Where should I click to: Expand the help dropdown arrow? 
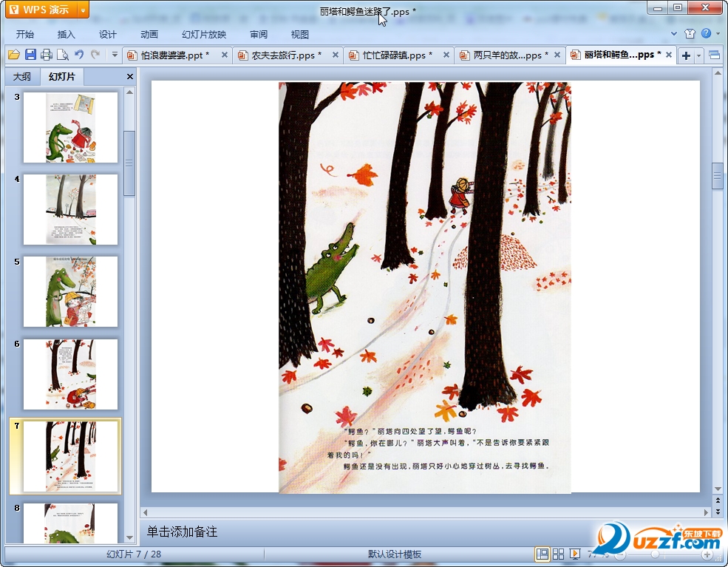pos(718,33)
